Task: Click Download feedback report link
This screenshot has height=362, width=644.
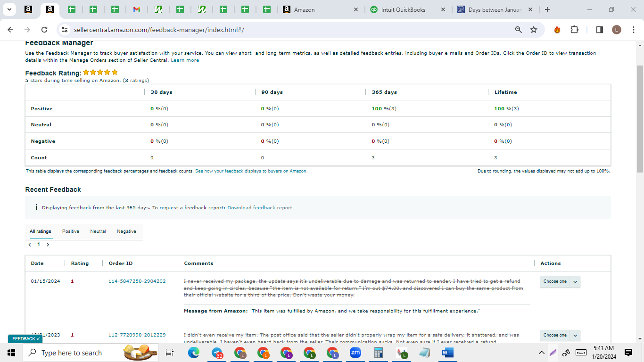Action: click(x=260, y=207)
